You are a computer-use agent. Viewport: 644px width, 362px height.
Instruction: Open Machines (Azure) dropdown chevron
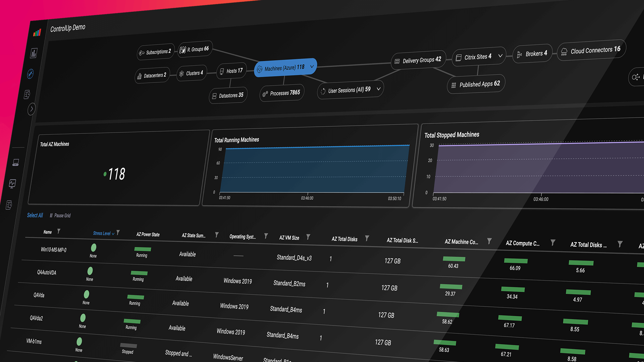(x=312, y=66)
